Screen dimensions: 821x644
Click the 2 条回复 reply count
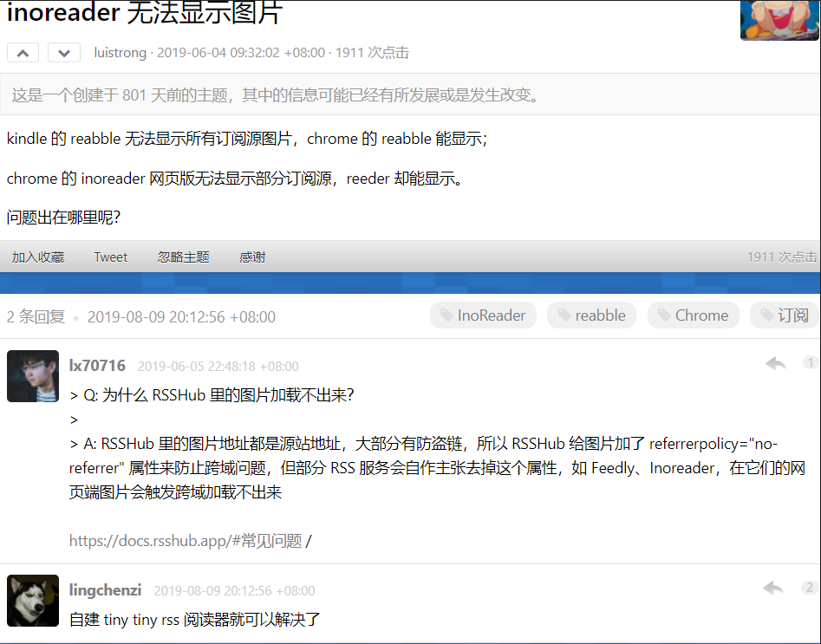[36, 316]
